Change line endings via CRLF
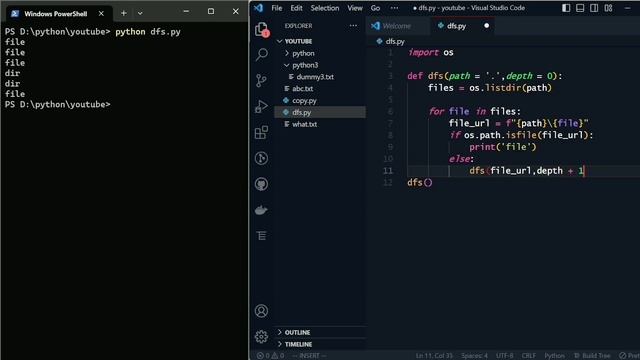 (x=529, y=356)
